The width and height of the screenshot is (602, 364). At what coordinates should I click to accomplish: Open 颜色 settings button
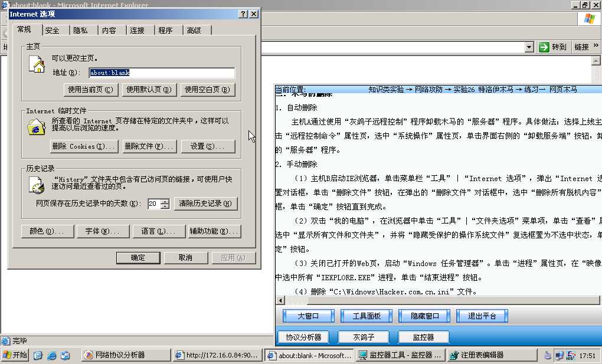[47, 231]
